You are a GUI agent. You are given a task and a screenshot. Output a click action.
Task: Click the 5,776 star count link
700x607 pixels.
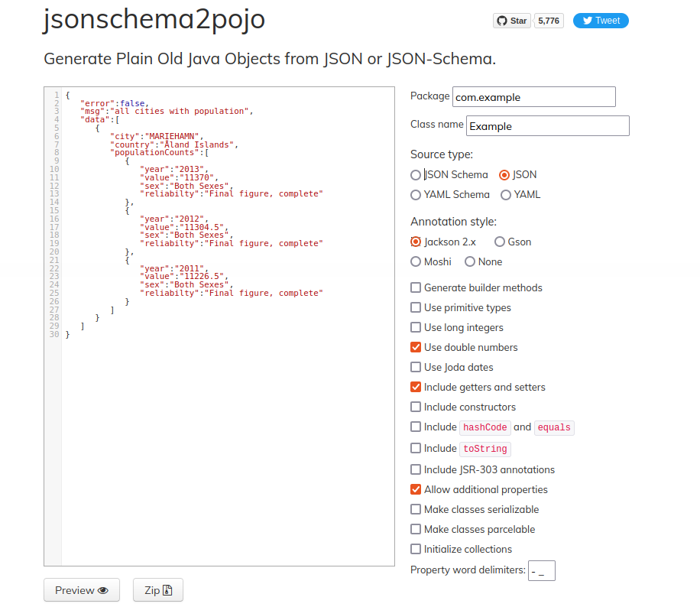(548, 21)
